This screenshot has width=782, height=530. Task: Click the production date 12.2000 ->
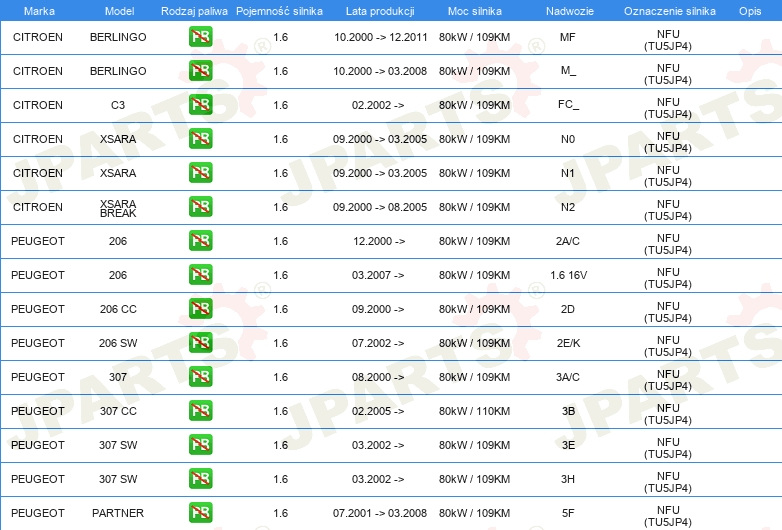tap(379, 241)
